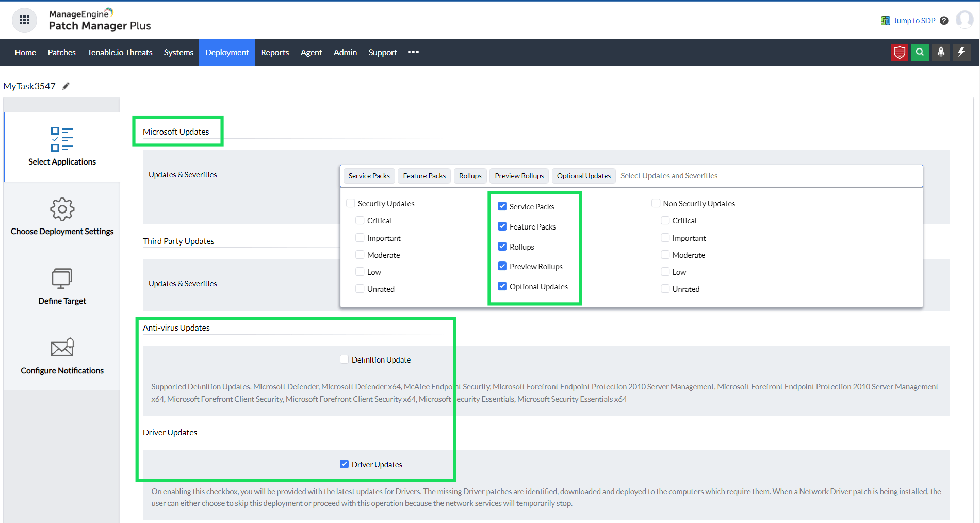Switch to the Patches tab

coord(62,52)
